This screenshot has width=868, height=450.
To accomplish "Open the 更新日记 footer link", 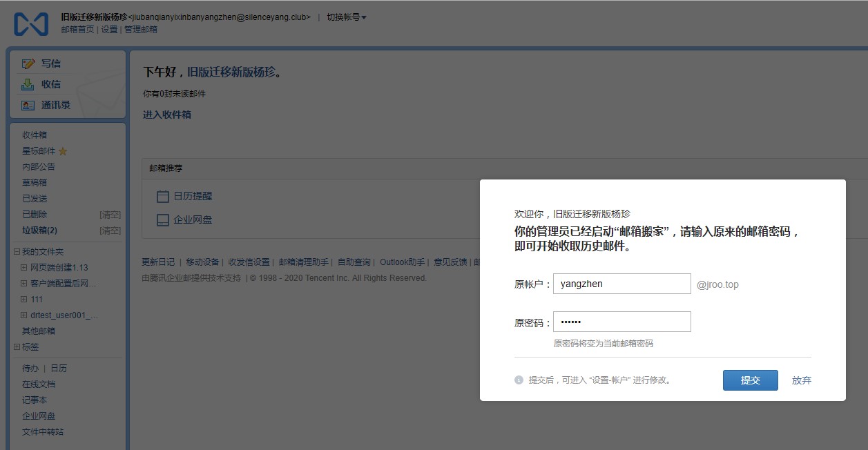I will (x=158, y=262).
